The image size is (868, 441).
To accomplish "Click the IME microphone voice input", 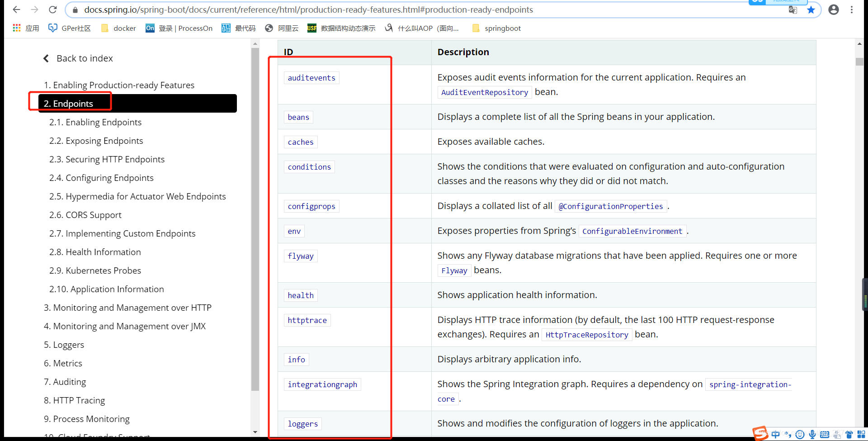I will [x=812, y=434].
